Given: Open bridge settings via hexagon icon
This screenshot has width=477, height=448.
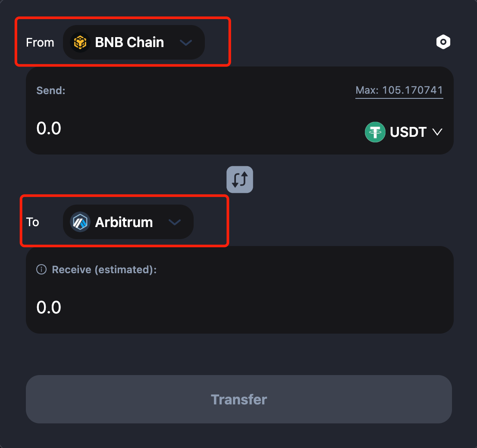Looking at the screenshot, I should [x=443, y=42].
